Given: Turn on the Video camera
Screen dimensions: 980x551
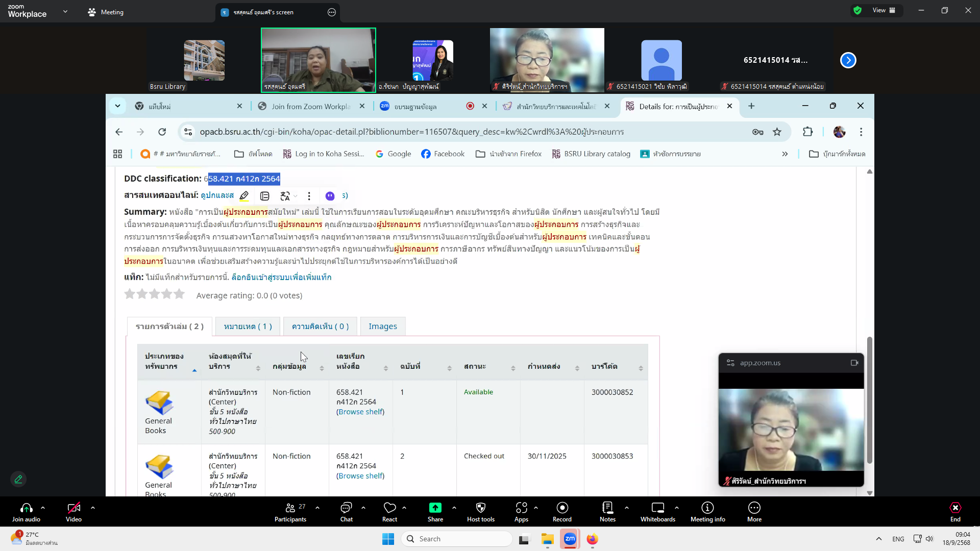Looking at the screenshot, I should click(x=73, y=512).
